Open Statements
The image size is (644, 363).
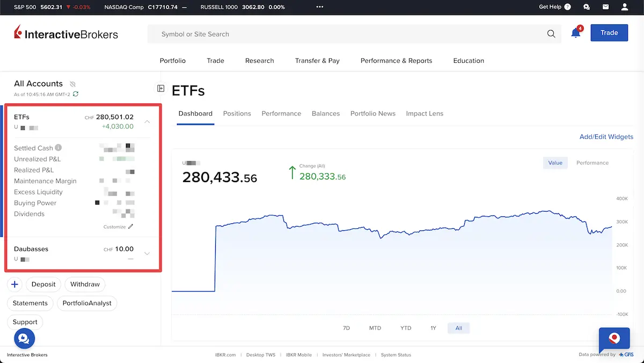[x=30, y=303]
